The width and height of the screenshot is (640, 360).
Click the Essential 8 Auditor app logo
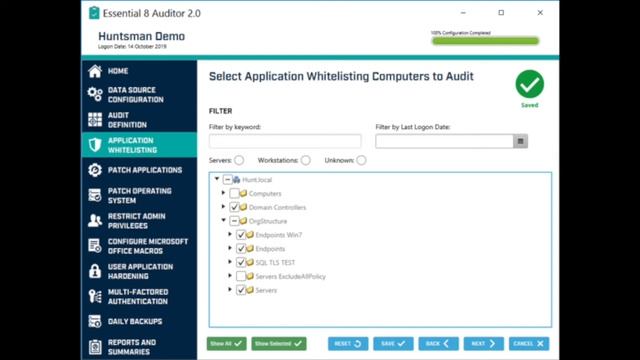(94, 13)
